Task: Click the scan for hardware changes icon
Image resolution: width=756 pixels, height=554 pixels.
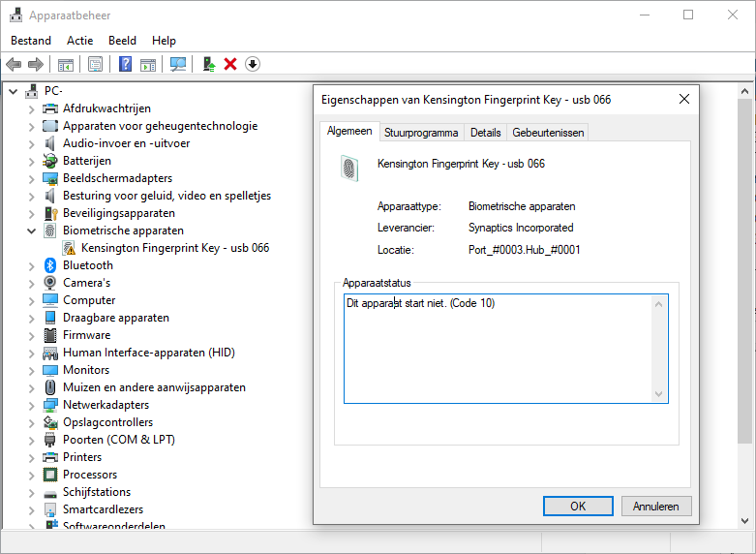Action: pyautogui.click(x=178, y=64)
